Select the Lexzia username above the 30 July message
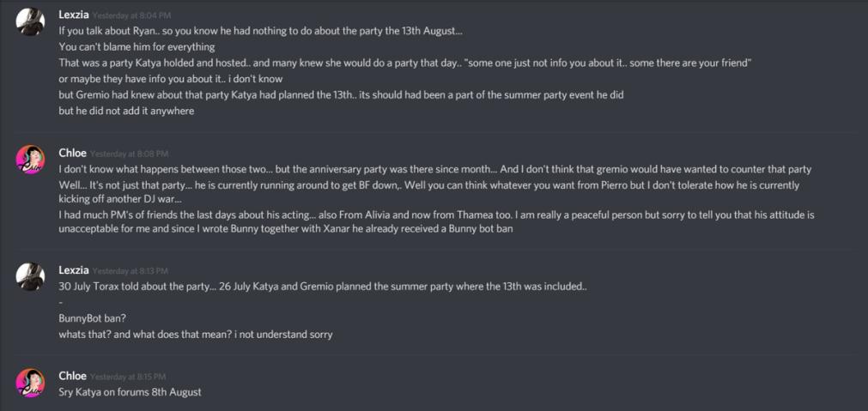 click(x=74, y=270)
